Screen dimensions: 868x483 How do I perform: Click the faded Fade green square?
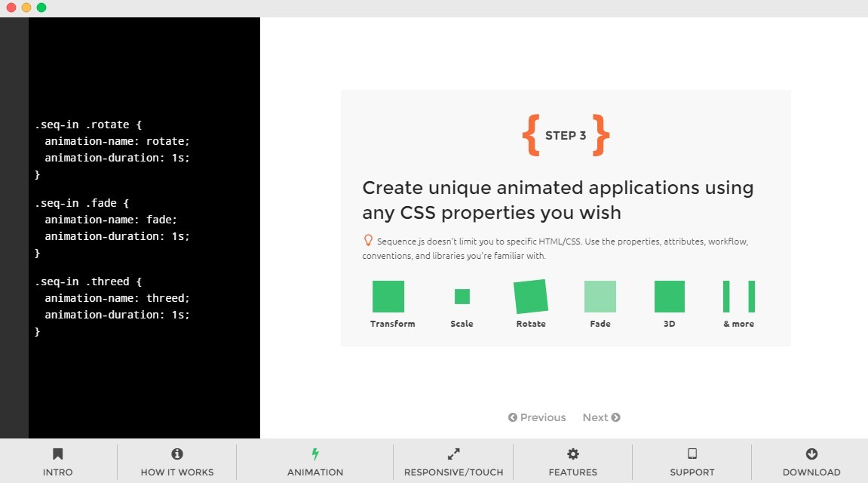(x=600, y=297)
